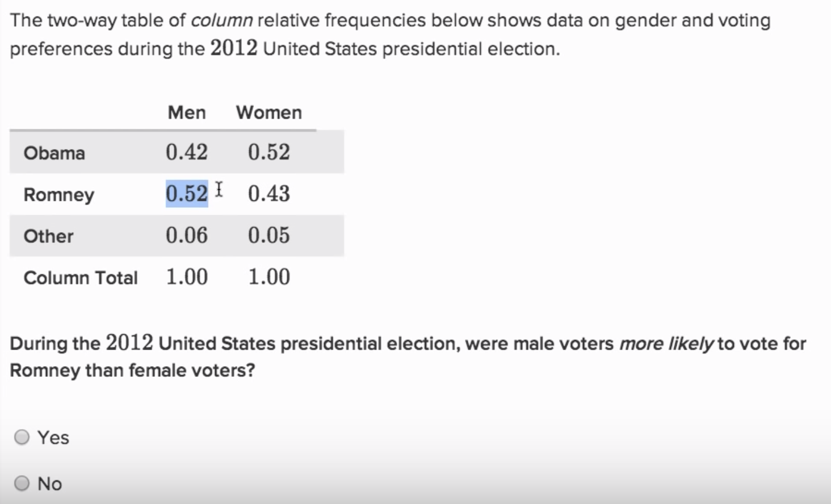
Task: Click the Men column header
Action: (187, 112)
